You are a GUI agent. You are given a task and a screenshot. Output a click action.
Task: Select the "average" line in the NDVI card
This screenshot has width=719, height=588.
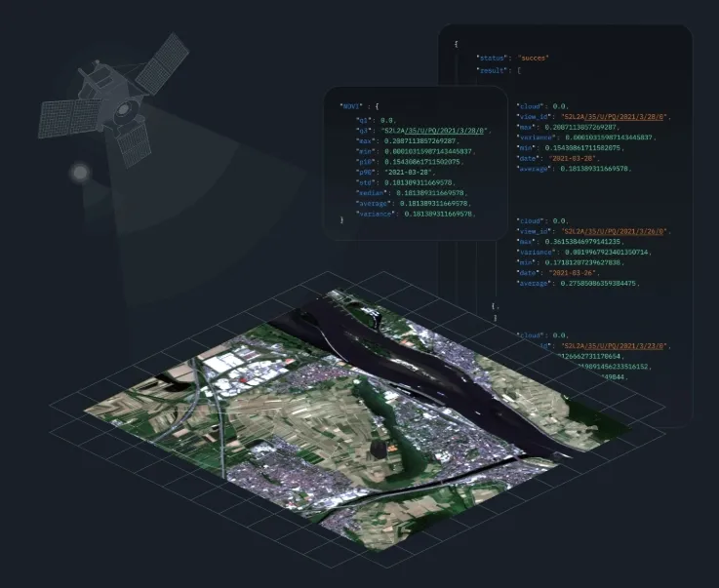pyautogui.click(x=414, y=204)
